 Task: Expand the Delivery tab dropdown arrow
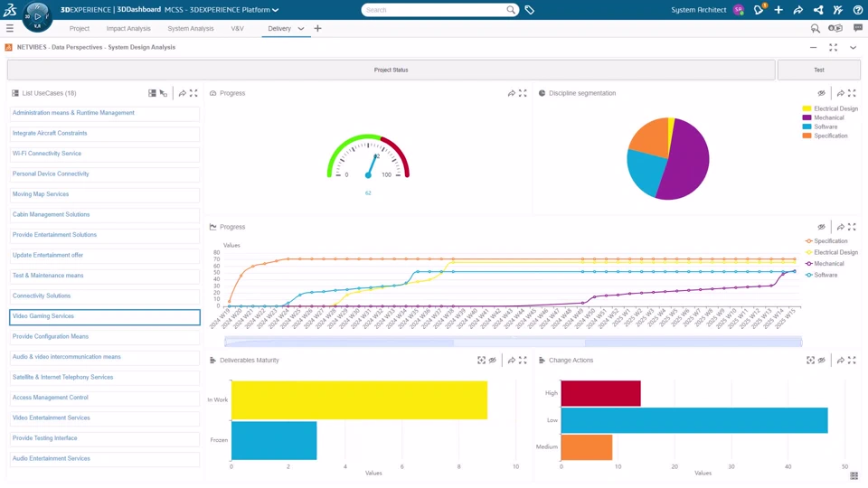[300, 29]
